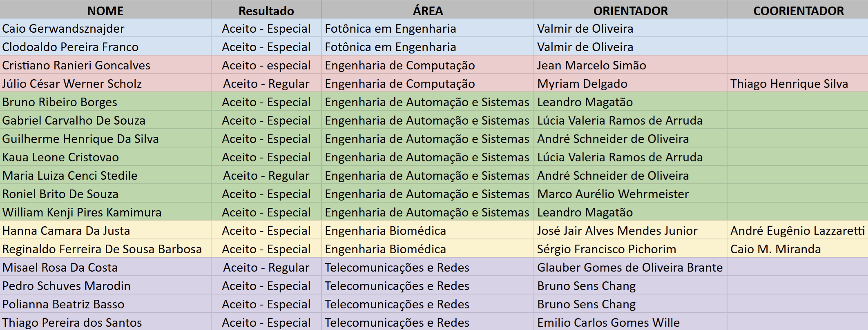Click the Bruno Ribeiro Borges name cell
Image resolution: width=868 pixels, height=330 pixels.
pos(60,102)
